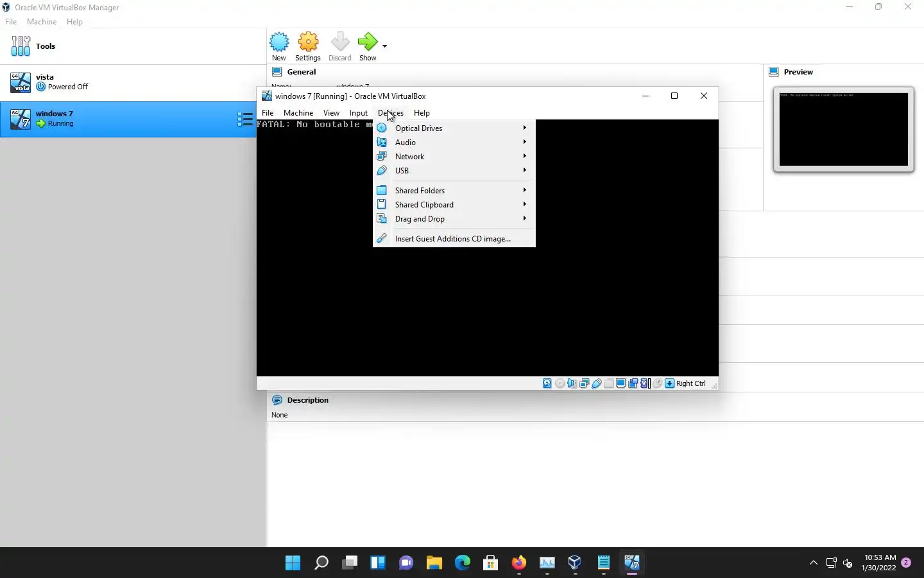This screenshot has height=578, width=924.
Task: Click shared folders indicator in VM status bar
Action: coord(608,383)
